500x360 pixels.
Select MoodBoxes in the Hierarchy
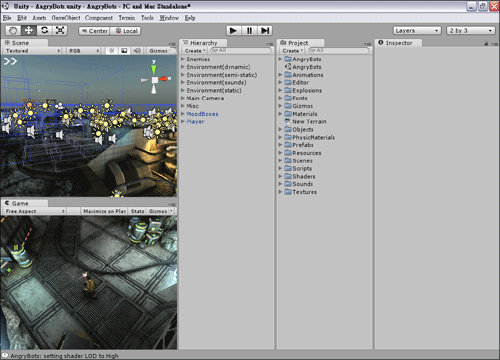tap(202, 114)
